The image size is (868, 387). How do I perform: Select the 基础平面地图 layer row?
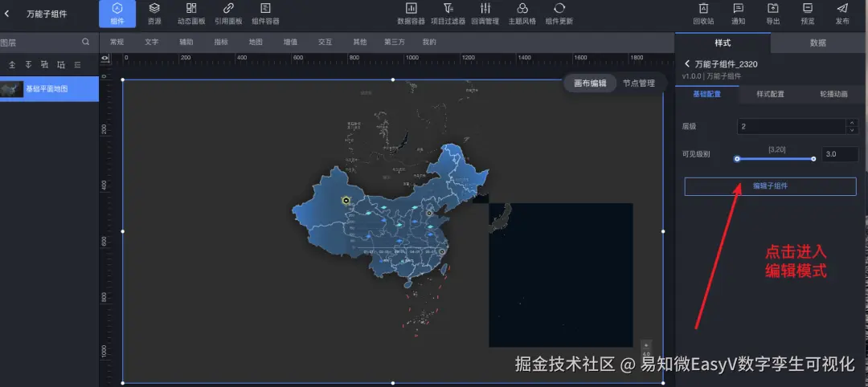coord(49,89)
